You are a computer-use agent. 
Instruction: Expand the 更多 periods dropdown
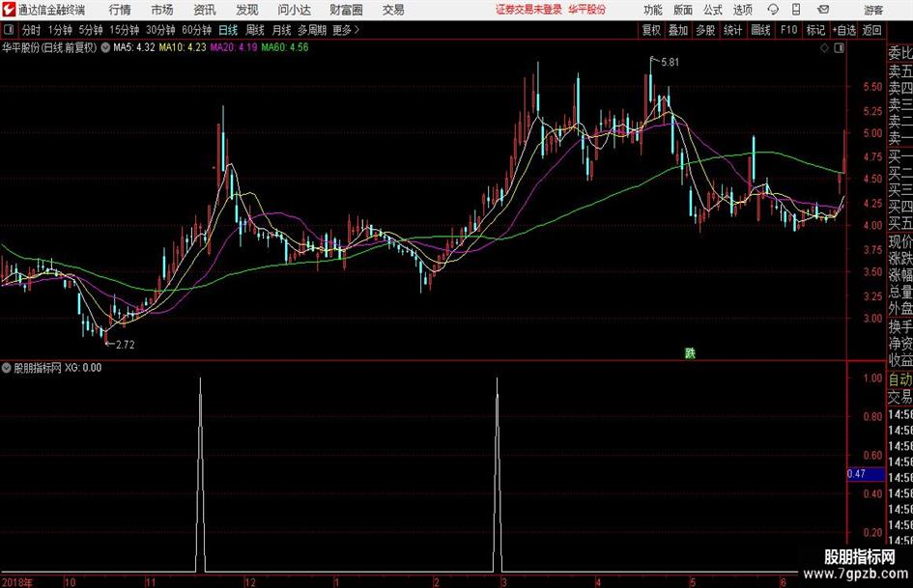[346, 30]
